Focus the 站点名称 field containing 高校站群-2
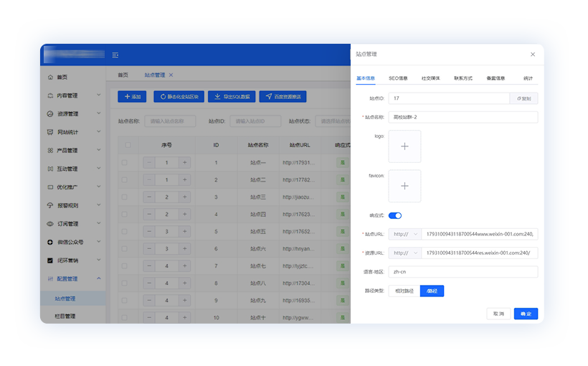 click(x=463, y=117)
